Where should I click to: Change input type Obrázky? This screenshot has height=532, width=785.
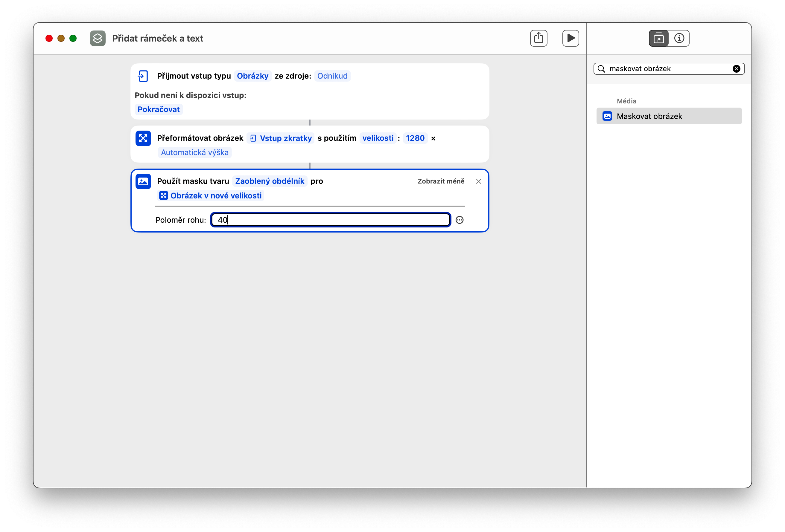coord(252,76)
